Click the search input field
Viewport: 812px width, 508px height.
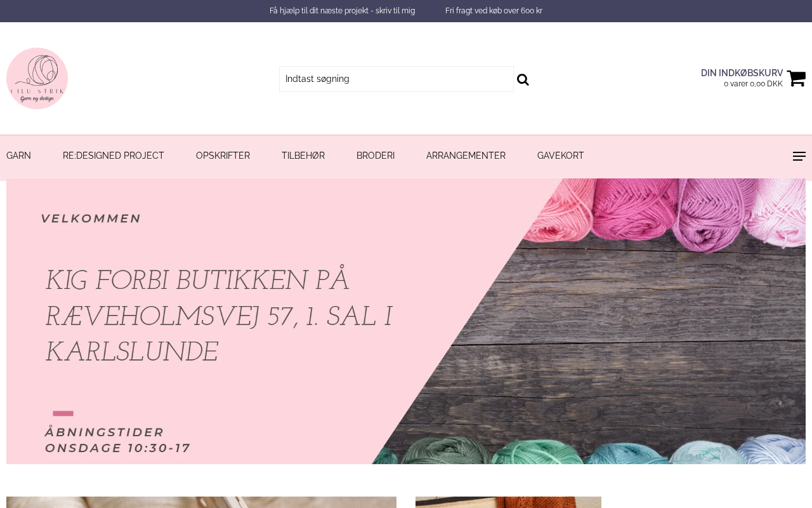[x=396, y=79]
